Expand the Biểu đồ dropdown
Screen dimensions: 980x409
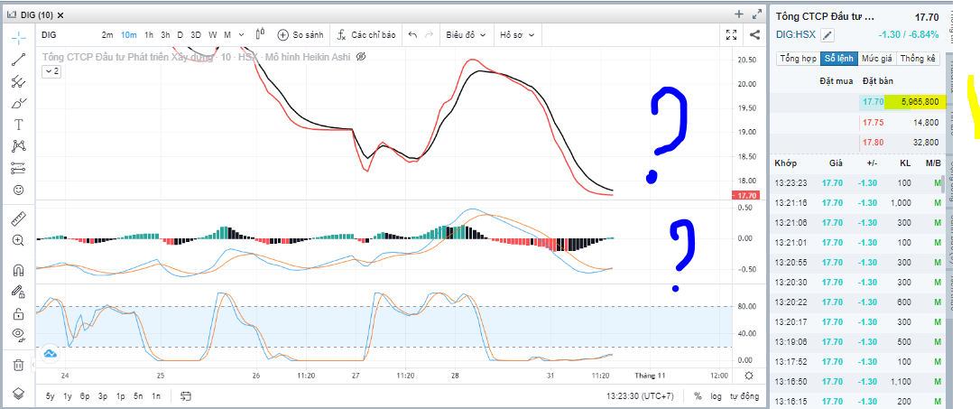pyautogui.click(x=467, y=34)
